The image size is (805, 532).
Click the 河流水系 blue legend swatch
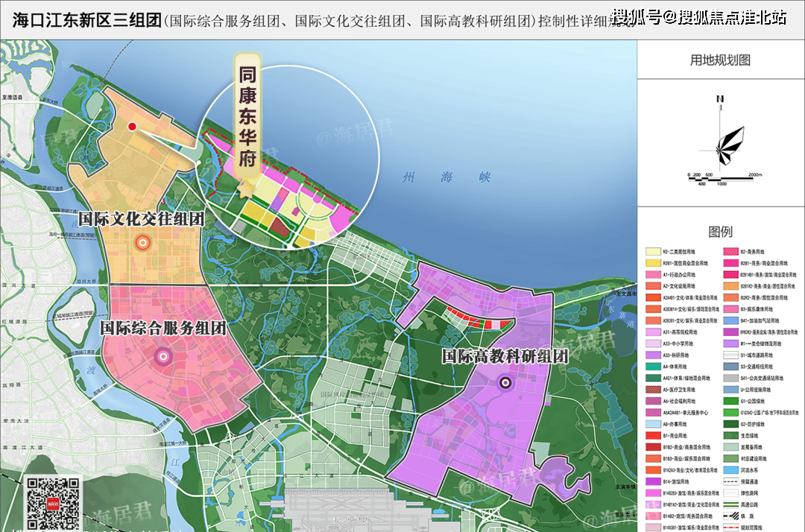pyautogui.click(x=730, y=471)
